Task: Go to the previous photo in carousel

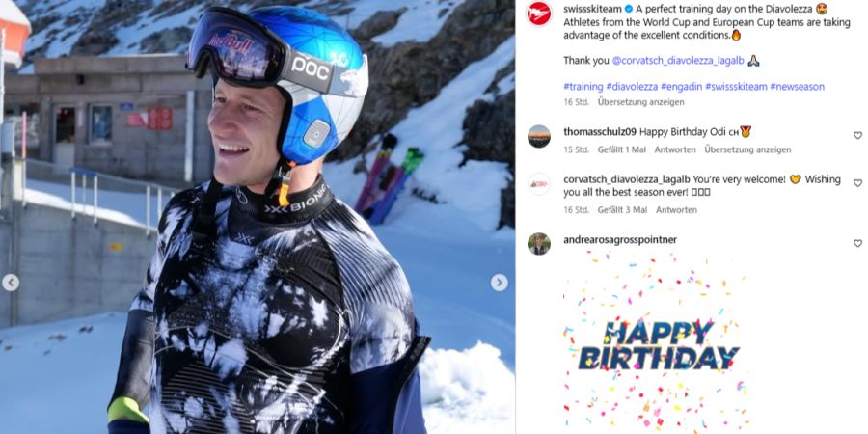Action: coord(10,283)
